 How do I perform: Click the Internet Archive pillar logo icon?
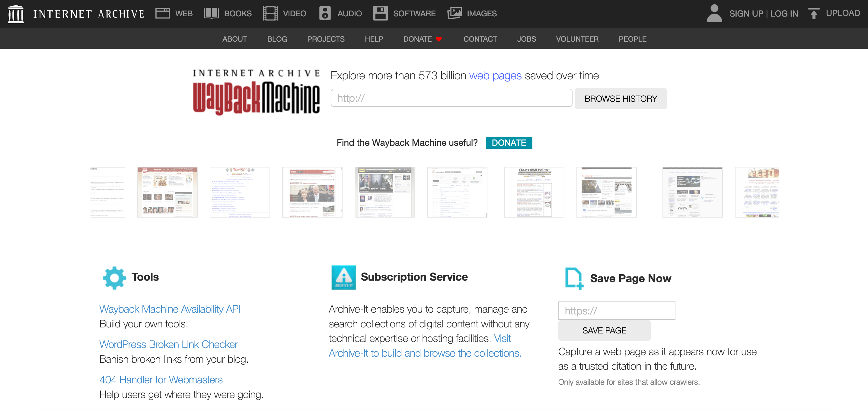(x=16, y=14)
